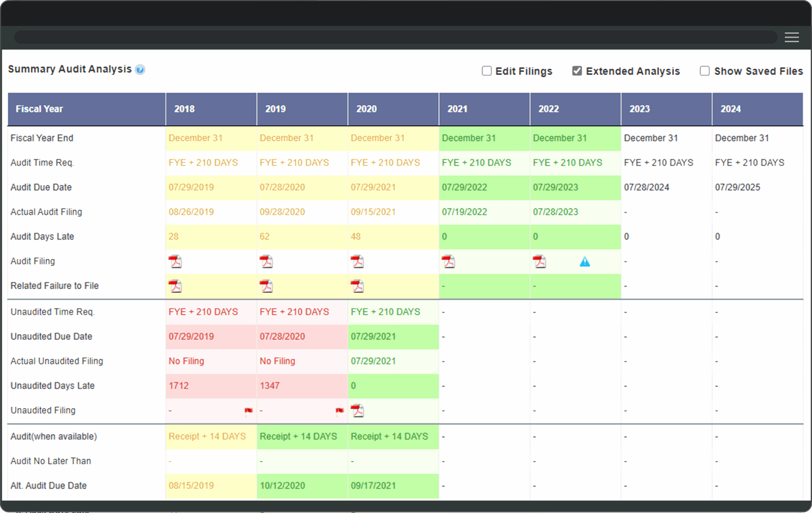This screenshot has height=513, width=812.
Task: Open the 2020 Audit Filing PDF icon
Action: coord(357,262)
